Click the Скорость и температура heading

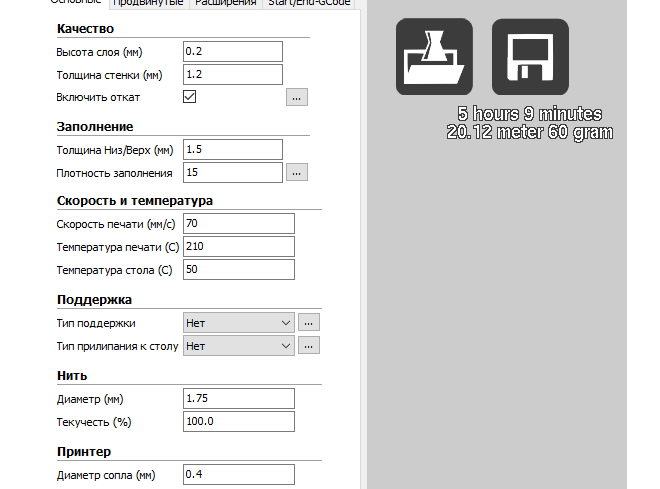[x=135, y=201]
